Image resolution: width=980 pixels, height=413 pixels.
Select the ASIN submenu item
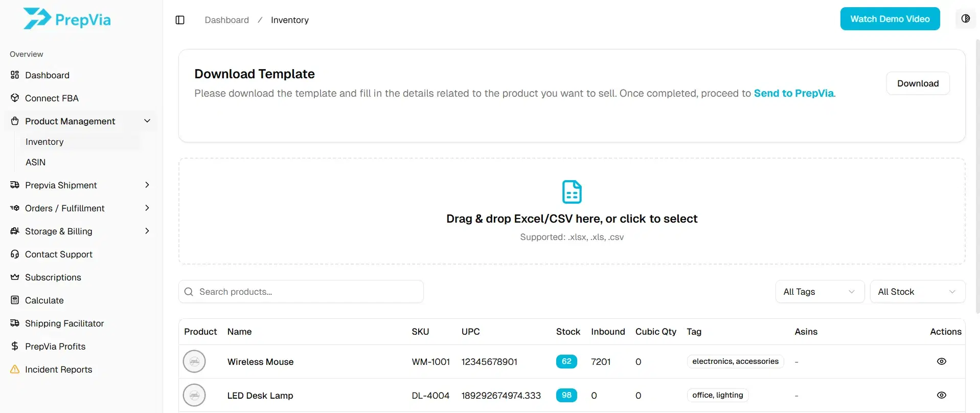tap(36, 162)
